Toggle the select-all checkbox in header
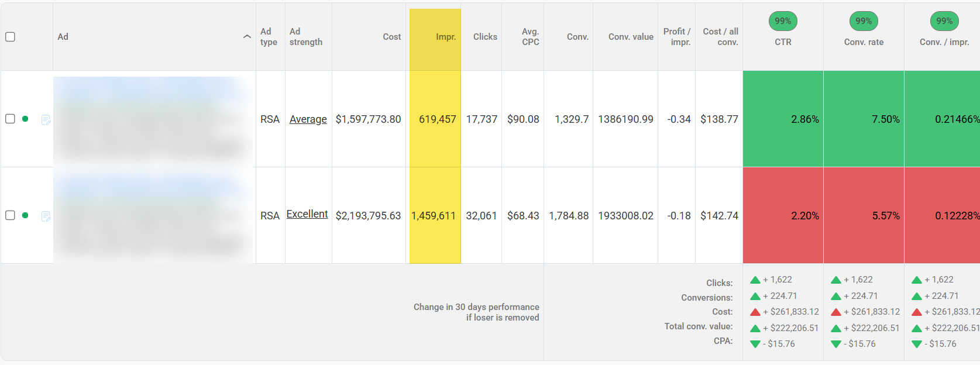The image size is (980, 365). (10, 37)
